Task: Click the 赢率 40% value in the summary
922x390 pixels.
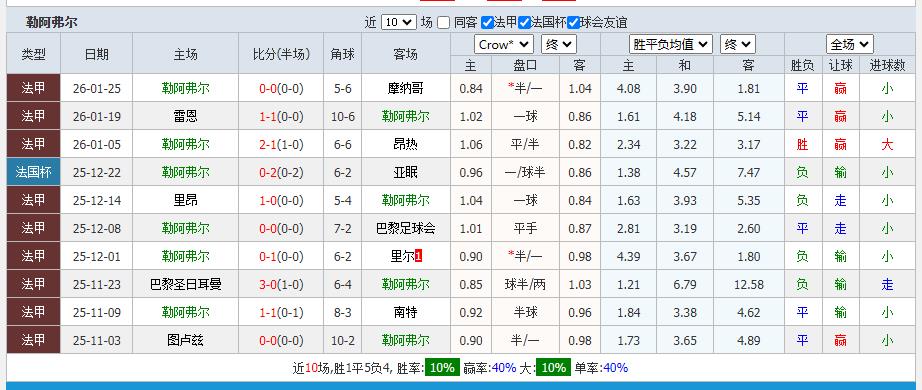Action: click(504, 368)
